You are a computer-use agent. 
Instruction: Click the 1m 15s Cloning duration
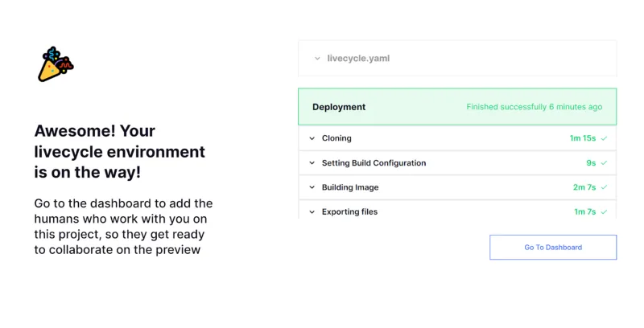coord(582,138)
